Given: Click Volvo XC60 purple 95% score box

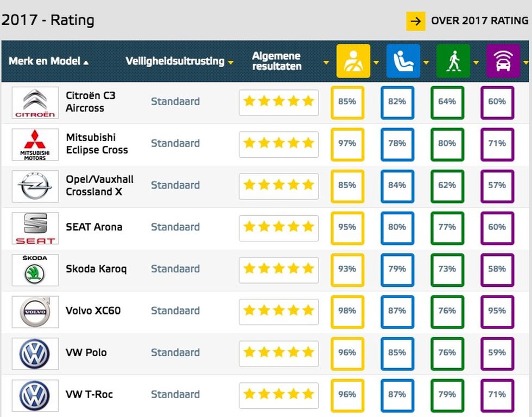Looking at the screenshot, I should coord(497,312).
